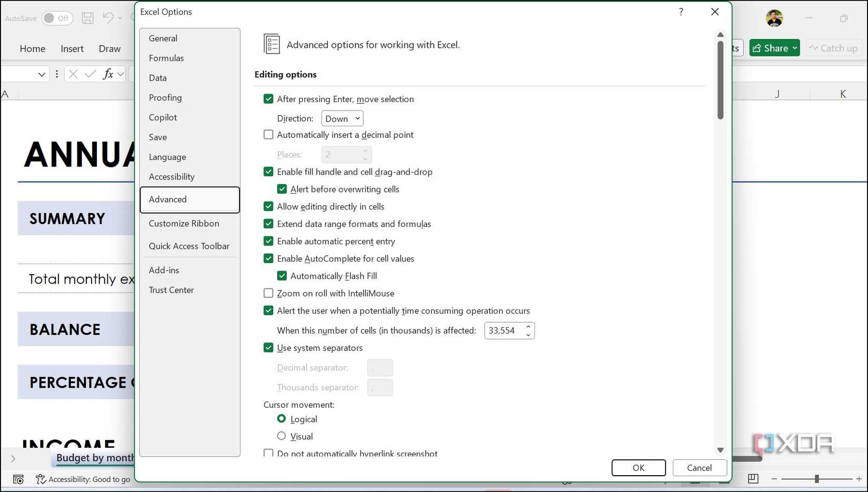Click the Undo arrow icon

(x=108, y=18)
